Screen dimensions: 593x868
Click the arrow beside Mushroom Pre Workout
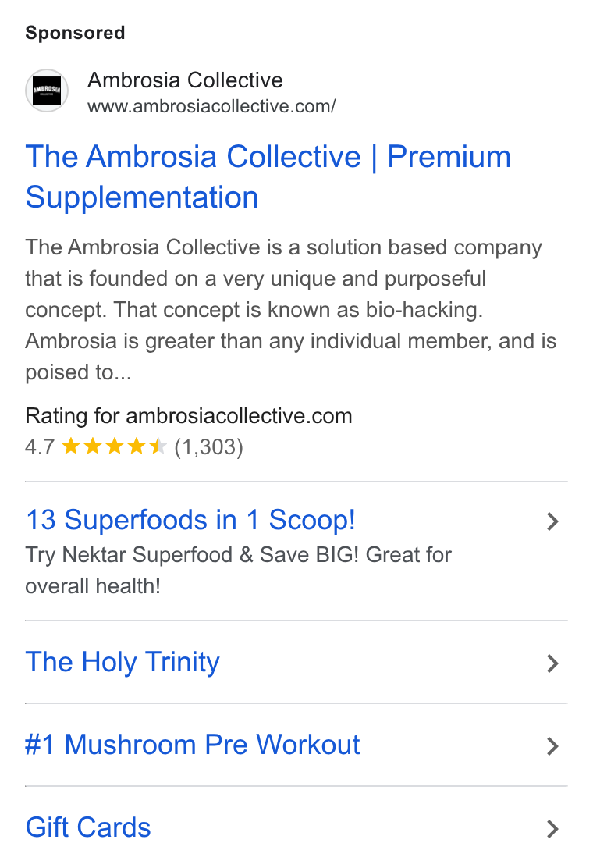(552, 746)
